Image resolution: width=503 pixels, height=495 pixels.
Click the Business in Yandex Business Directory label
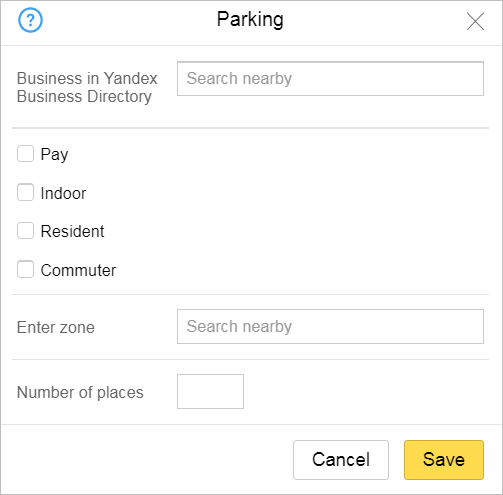click(87, 87)
